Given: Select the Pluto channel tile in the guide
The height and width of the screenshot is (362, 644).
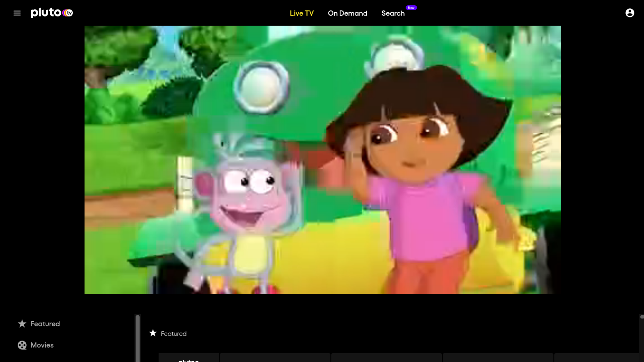Looking at the screenshot, I should (x=189, y=358).
